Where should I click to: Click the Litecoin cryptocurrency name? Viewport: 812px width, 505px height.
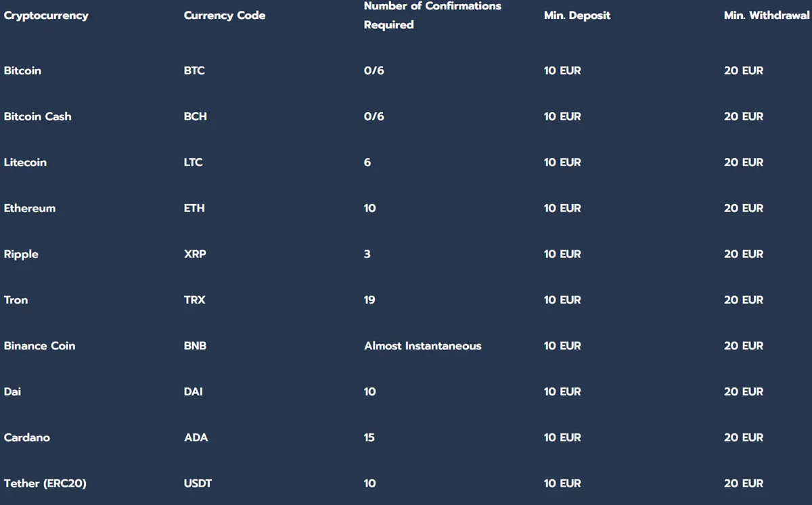[x=25, y=162]
